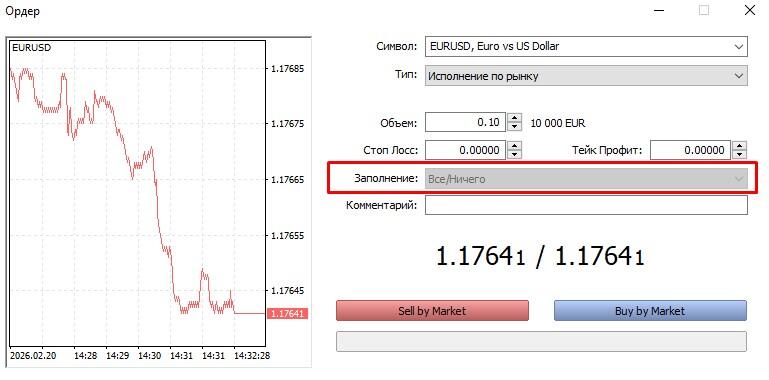Open the Символ dropdown showing EURUSD

coord(586,47)
